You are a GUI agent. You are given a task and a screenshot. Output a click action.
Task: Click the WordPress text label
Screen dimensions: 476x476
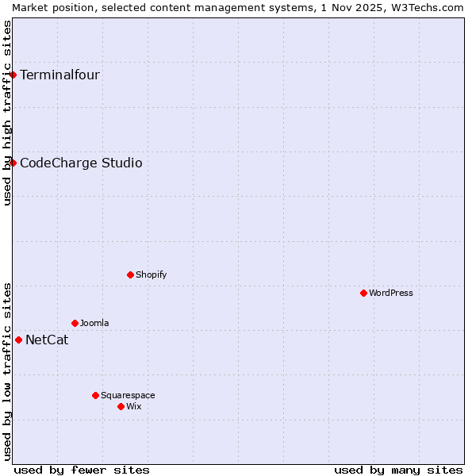(391, 294)
